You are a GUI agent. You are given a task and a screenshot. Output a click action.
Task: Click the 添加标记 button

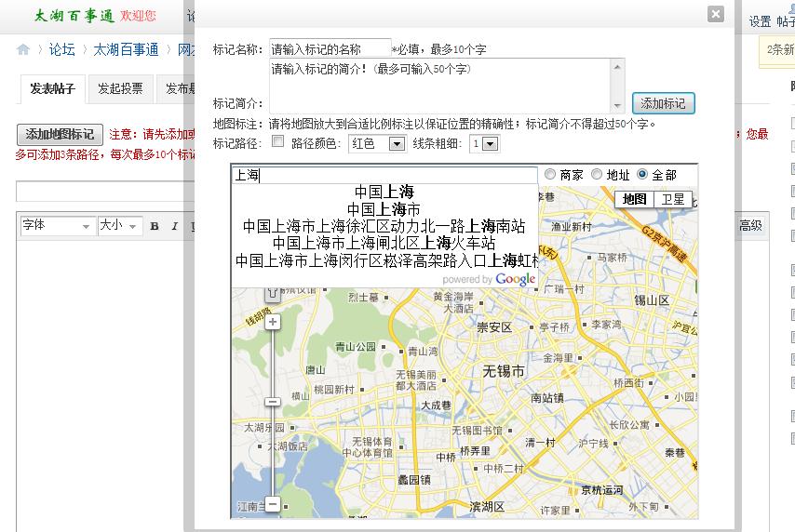[x=663, y=103]
